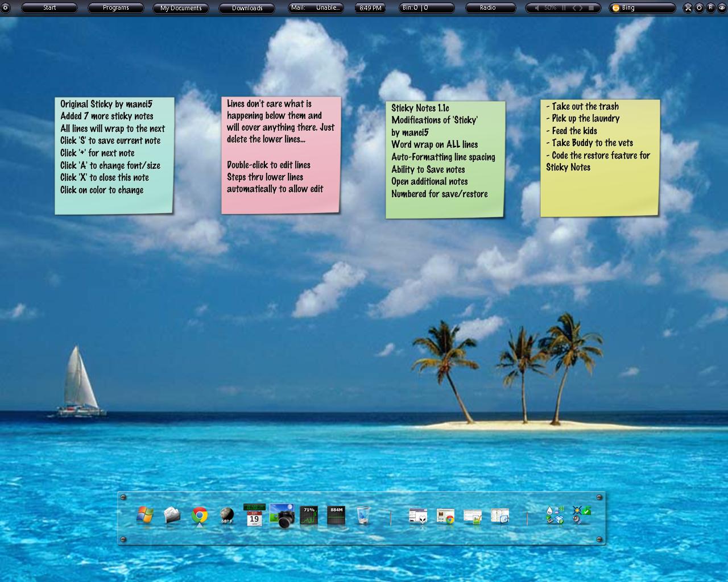This screenshot has width=728, height=582.
Task: Open the Downloads dropdown
Action: (x=247, y=8)
